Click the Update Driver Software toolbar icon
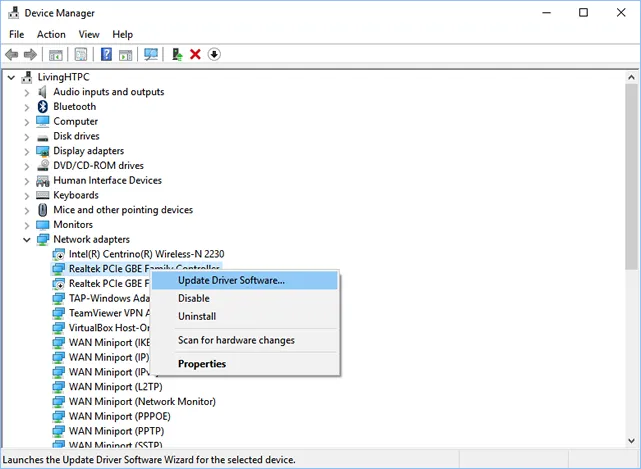Image resolution: width=641 pixels, height=469 pixels. point(177,54)
